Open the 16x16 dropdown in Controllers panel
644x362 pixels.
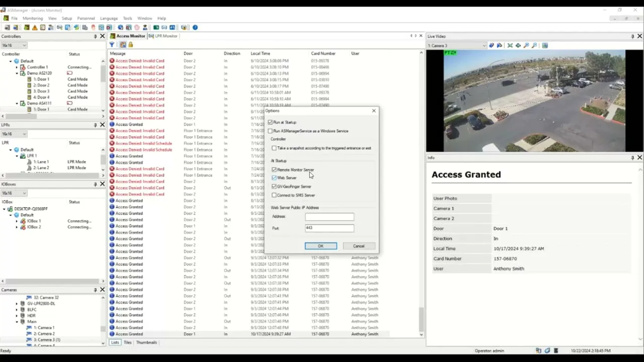14,45
